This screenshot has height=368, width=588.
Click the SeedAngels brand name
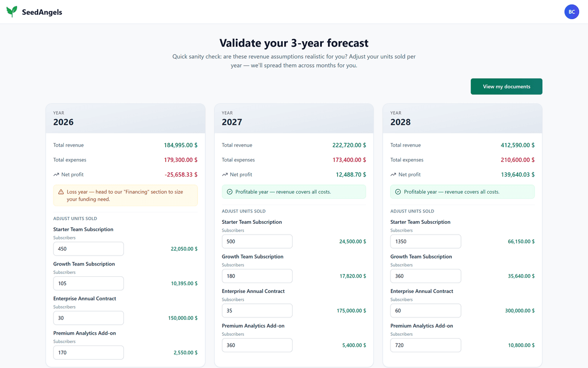42,12
